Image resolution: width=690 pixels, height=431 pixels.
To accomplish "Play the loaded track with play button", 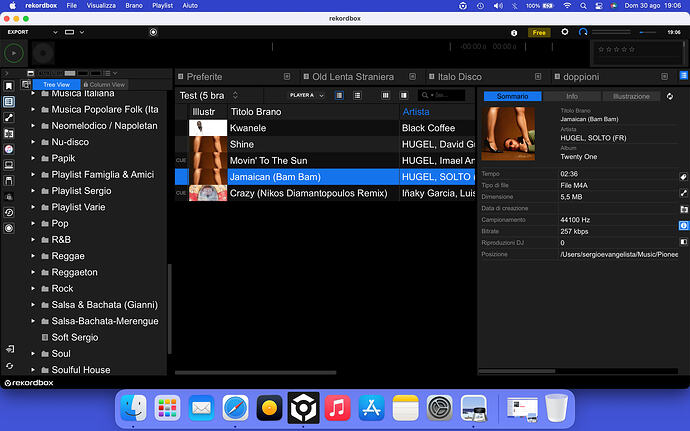I will [x=14, y=53].
